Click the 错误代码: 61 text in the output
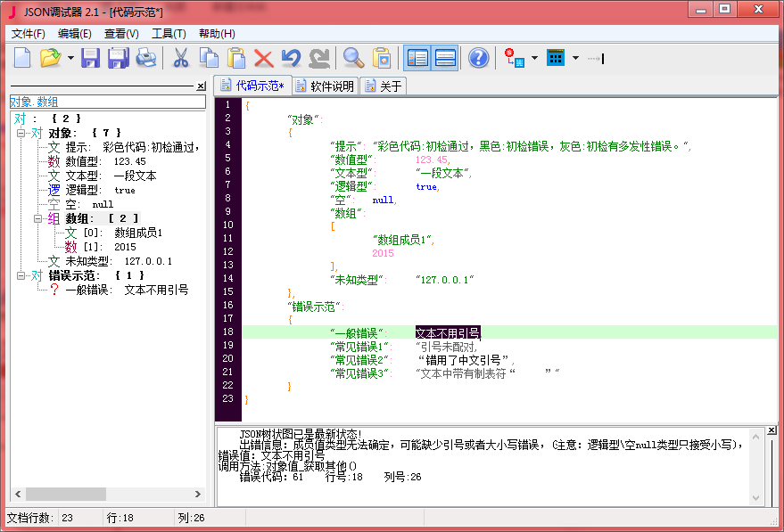The width and height of the screenshot is (784, 532). pyautogui.click(x=271, y=477)
